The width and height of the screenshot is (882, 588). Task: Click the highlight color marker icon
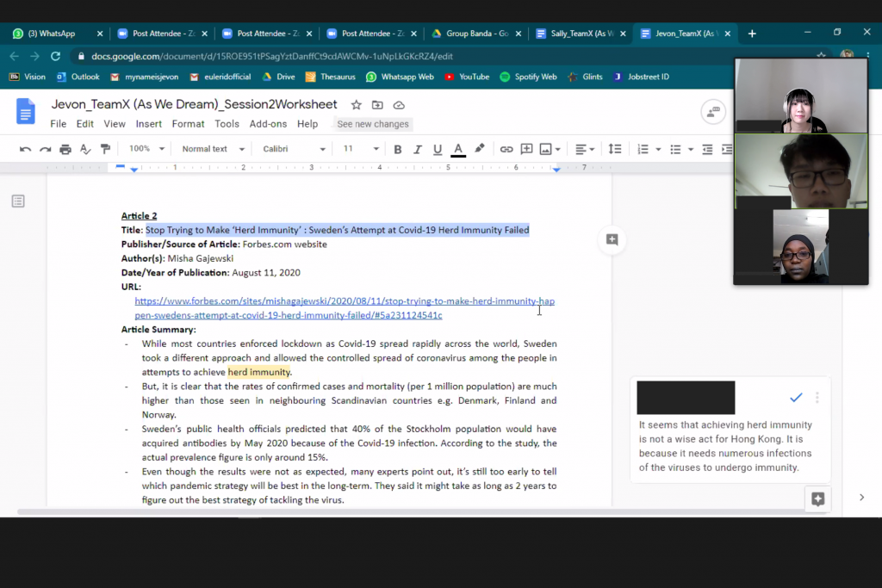pyautogui.click(x=480, y=149)
